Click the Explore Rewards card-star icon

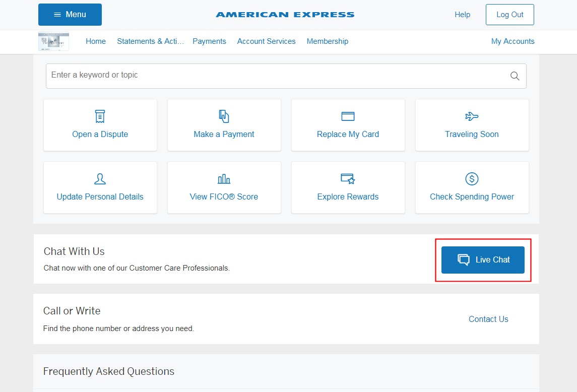tap(348, 179)
